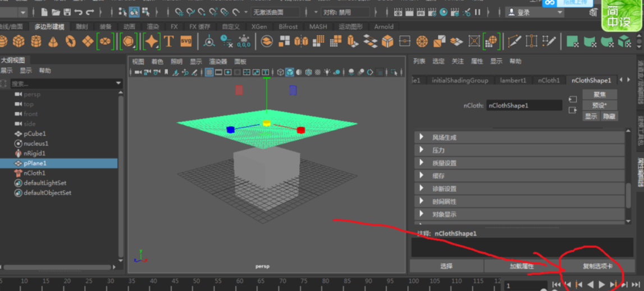Viewport: 644px width, 291px height.
Task: Select the polygon cube shelf icon
Action: tap(19, 41)
